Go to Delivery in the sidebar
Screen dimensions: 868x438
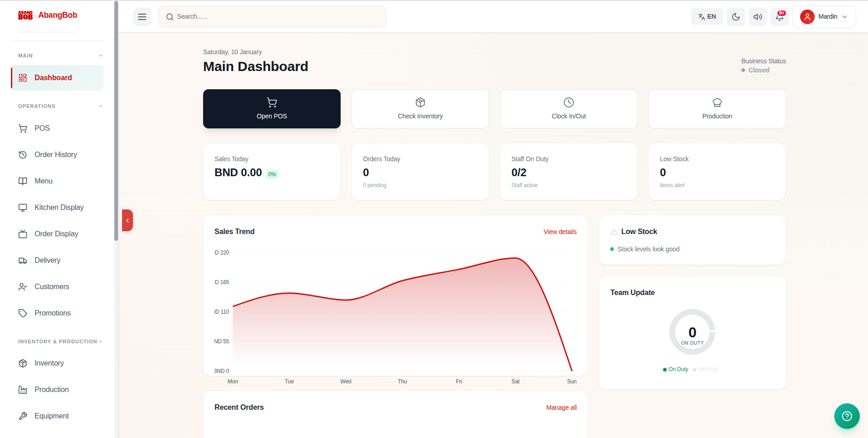47,260
